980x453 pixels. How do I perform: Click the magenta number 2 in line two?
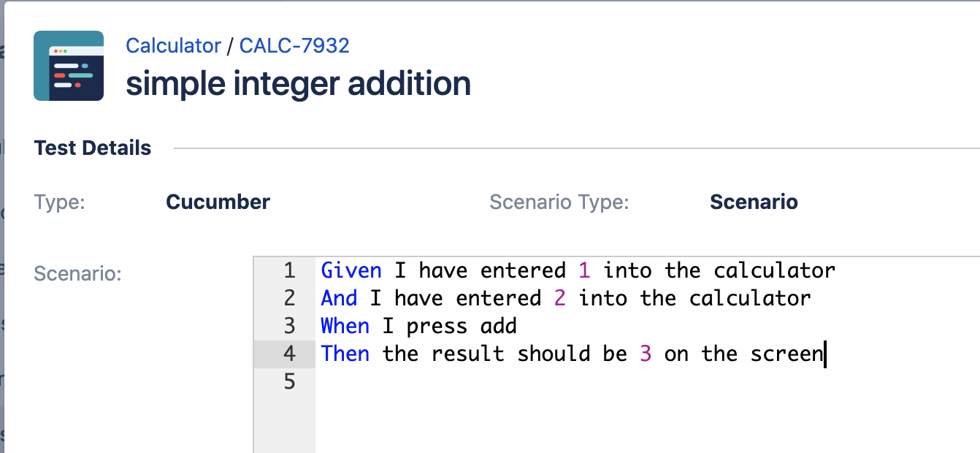pos(559,298)
